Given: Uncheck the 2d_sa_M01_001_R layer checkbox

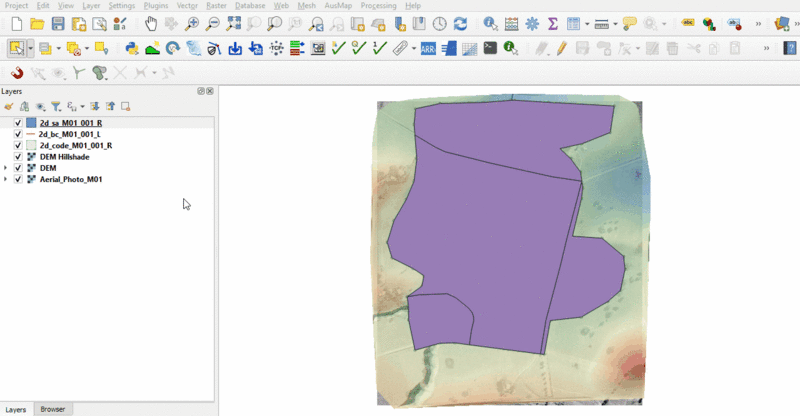Looking at the screenshot, I should pos(18,123).
